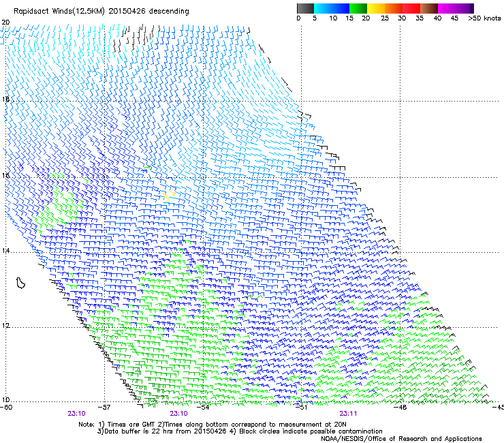Click the purple '23:11' time label
504x443 pixels.
coord(348,414)
